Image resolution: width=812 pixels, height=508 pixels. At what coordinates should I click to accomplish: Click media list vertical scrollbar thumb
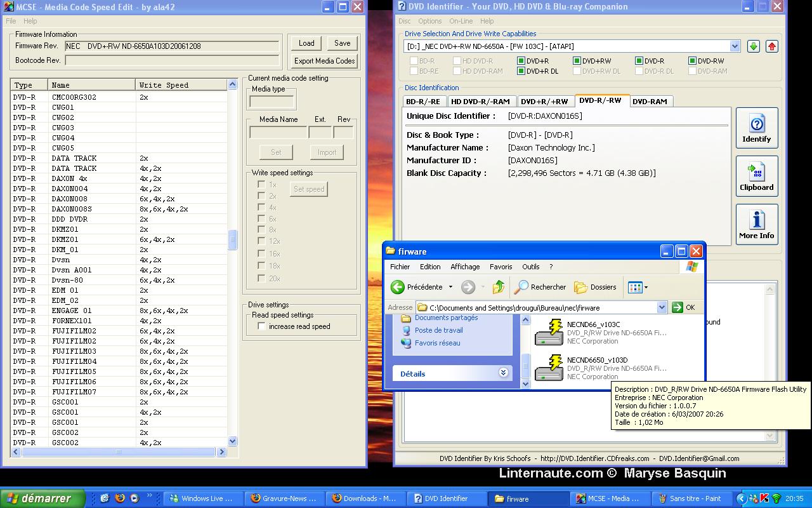[x=232, y=240]
